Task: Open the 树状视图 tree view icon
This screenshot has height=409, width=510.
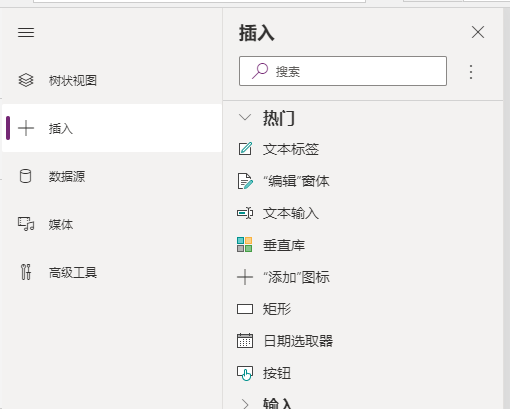Action: click(26, 80)
